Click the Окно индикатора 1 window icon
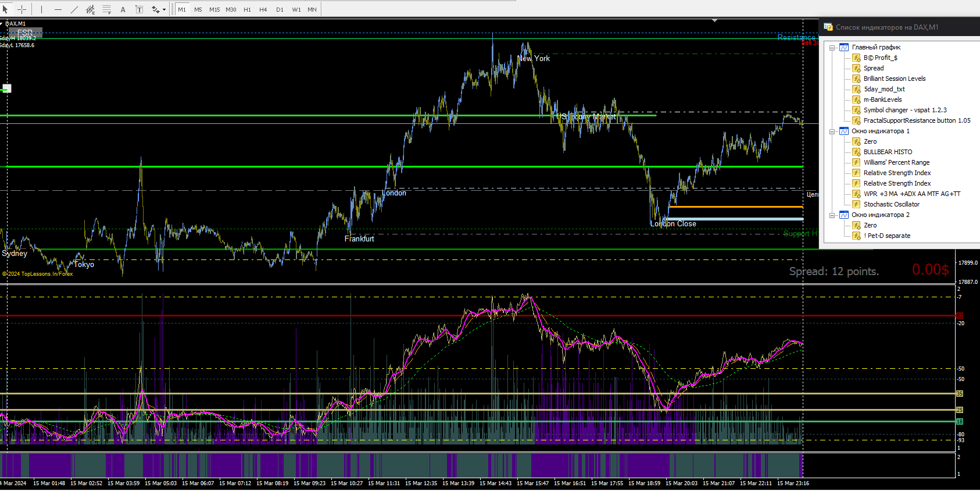Viewport: 980px width, 491px height. (844, 131)
